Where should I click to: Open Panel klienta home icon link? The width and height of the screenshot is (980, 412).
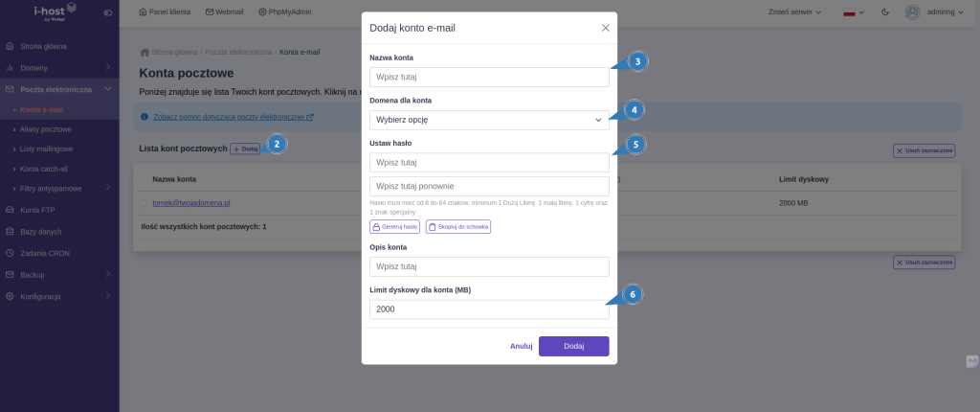click(x=165, y=11)
